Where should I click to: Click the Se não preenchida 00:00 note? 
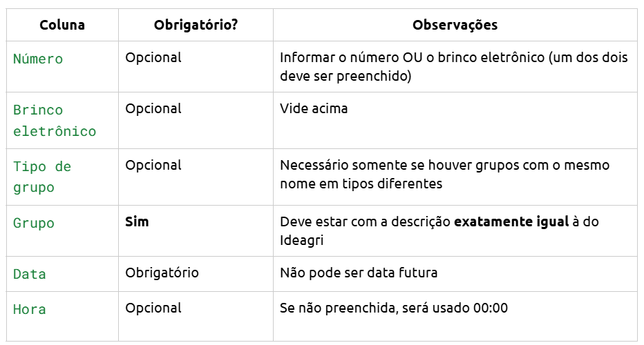[x=394, y=308]
